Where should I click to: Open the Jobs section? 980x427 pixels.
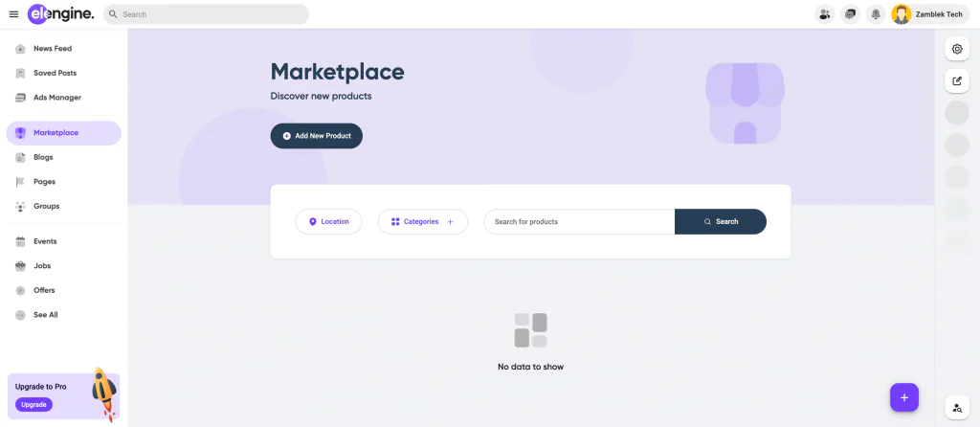pos(42,266)
